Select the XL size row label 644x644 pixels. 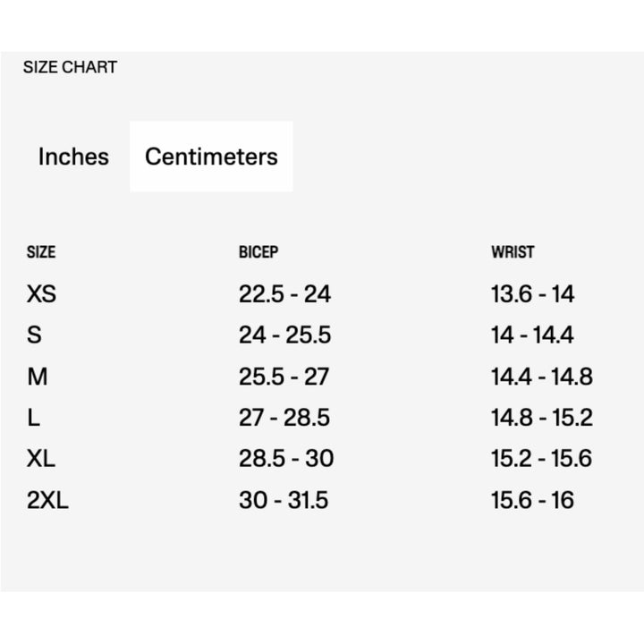41,459
